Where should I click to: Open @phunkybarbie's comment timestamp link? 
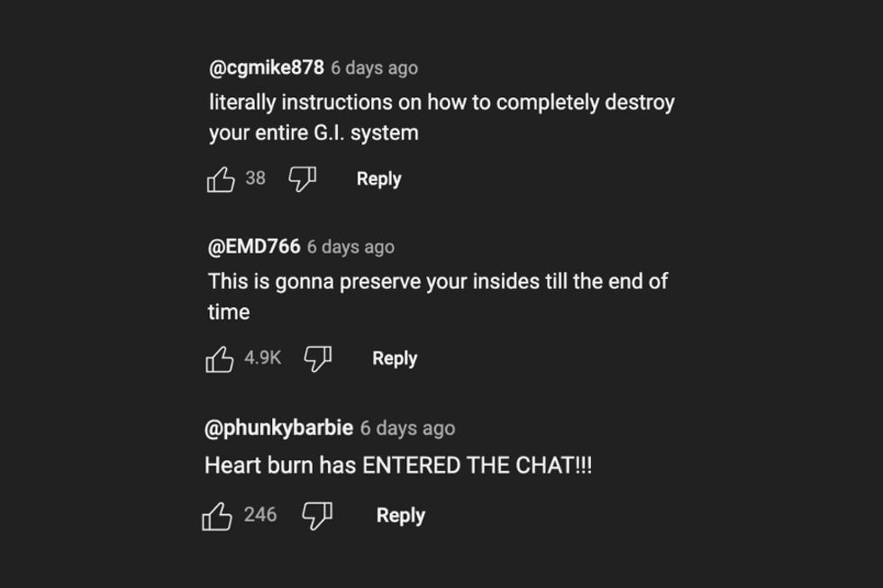(407, 428)
